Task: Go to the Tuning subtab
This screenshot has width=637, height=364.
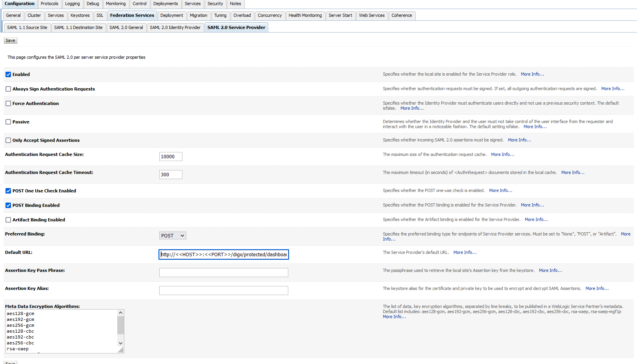Action: pyautogui.click(x=220, y=16)
